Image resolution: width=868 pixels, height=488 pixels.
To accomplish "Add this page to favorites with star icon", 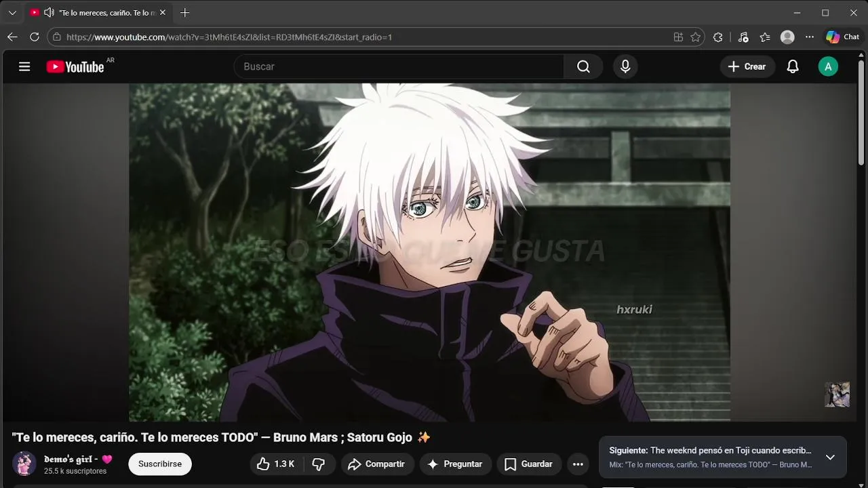I will point(696,37).
